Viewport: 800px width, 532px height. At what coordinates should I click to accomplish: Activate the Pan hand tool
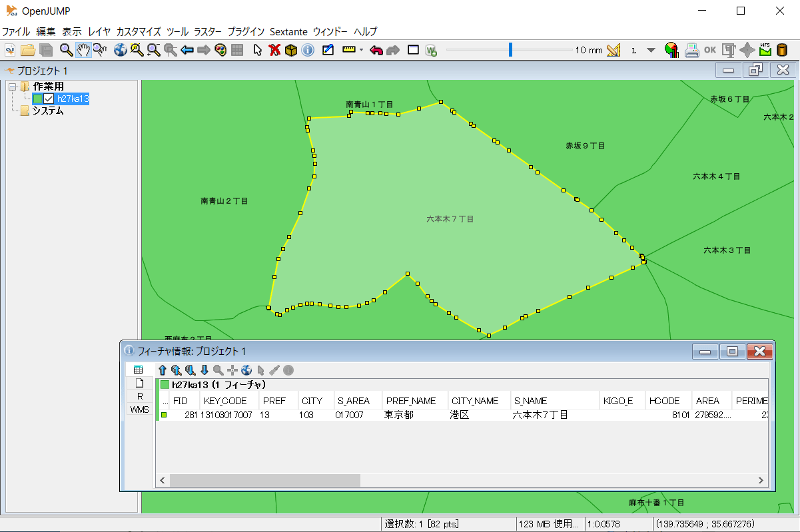coord(83,50)
